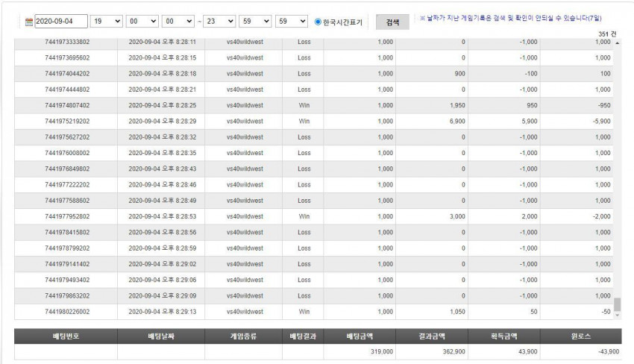Click the 배팅결과 column header

click(x=303, y=336)
